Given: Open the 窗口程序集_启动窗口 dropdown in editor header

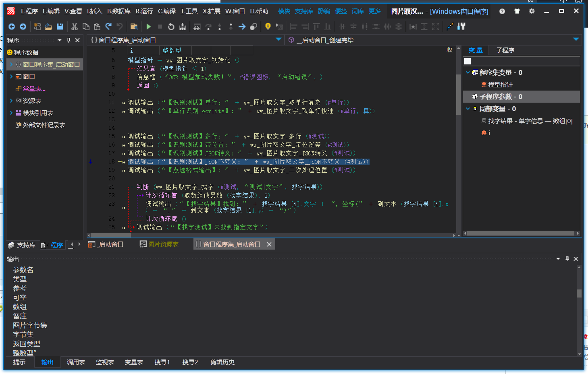Looking at the screenshot, I should click(x=278, y=39).
